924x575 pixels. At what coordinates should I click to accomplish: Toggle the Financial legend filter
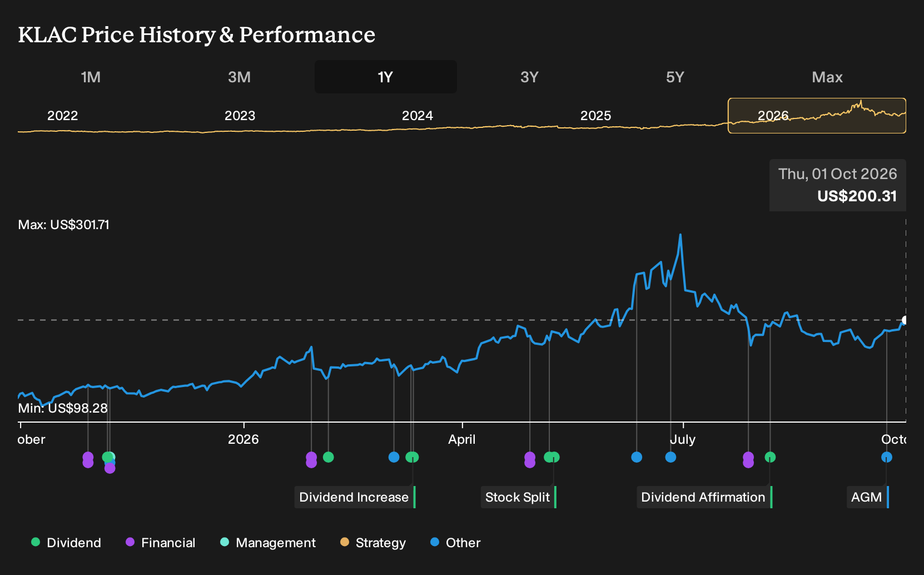click(x=161, y=543)
